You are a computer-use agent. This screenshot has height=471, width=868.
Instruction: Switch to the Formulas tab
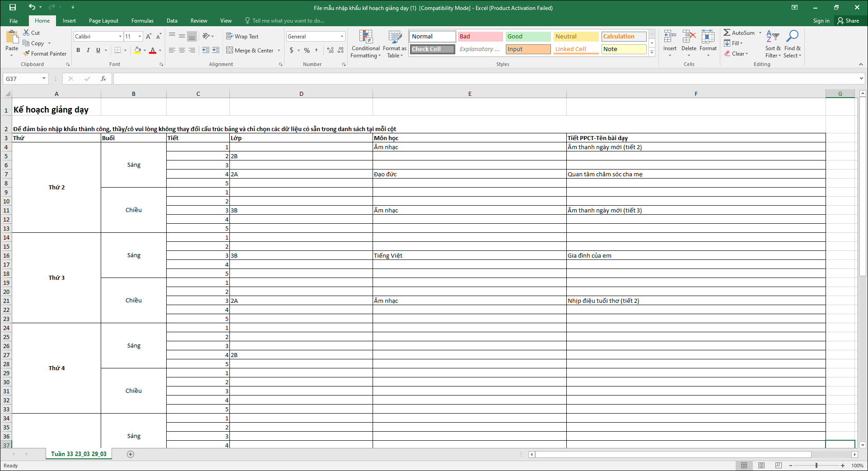142,21
